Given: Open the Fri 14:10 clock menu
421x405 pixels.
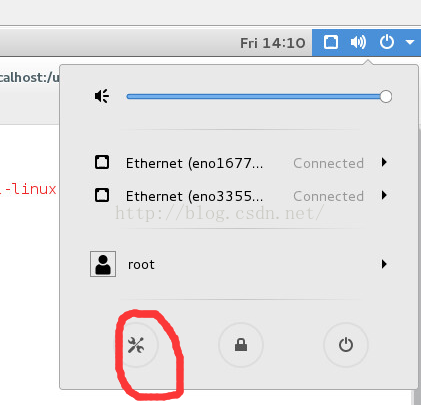Looking at the screenshot, I should click(273, 43).
